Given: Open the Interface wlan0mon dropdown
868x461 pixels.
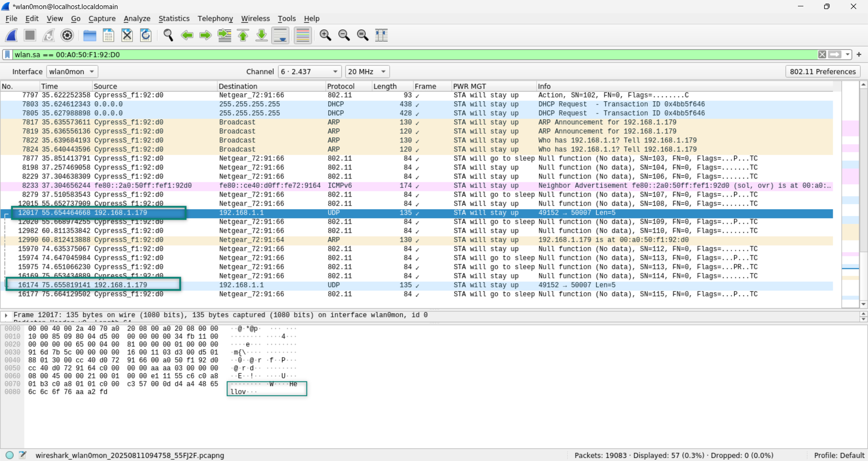Looking at the screenshot, I should [x=72, y=71].
